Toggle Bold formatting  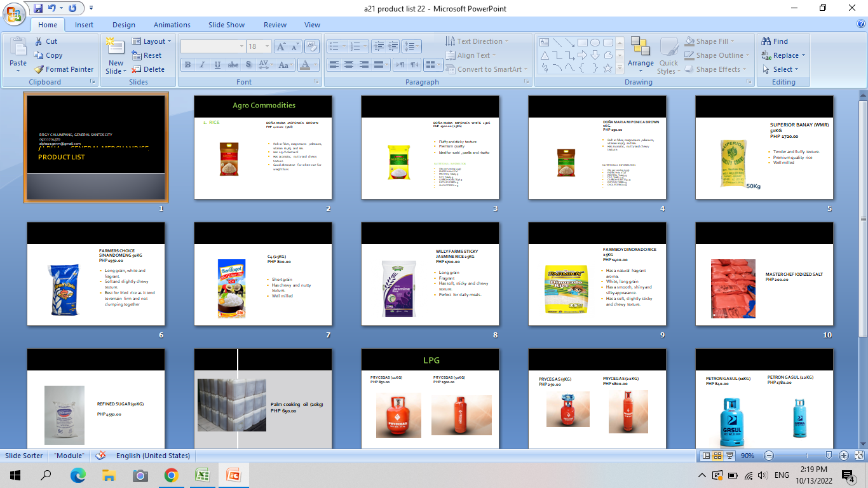pyautogui.click(x=187, y=65)
